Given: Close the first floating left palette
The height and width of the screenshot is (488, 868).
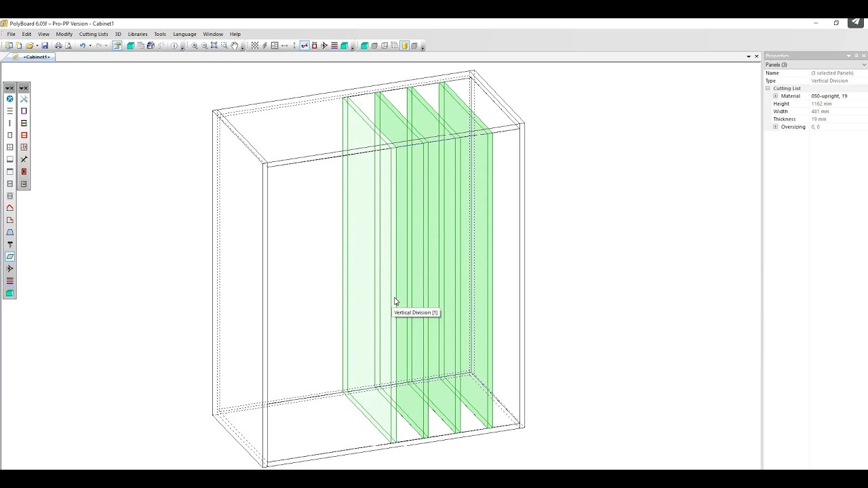Looking at the screenshot, I should click(12, 88).
